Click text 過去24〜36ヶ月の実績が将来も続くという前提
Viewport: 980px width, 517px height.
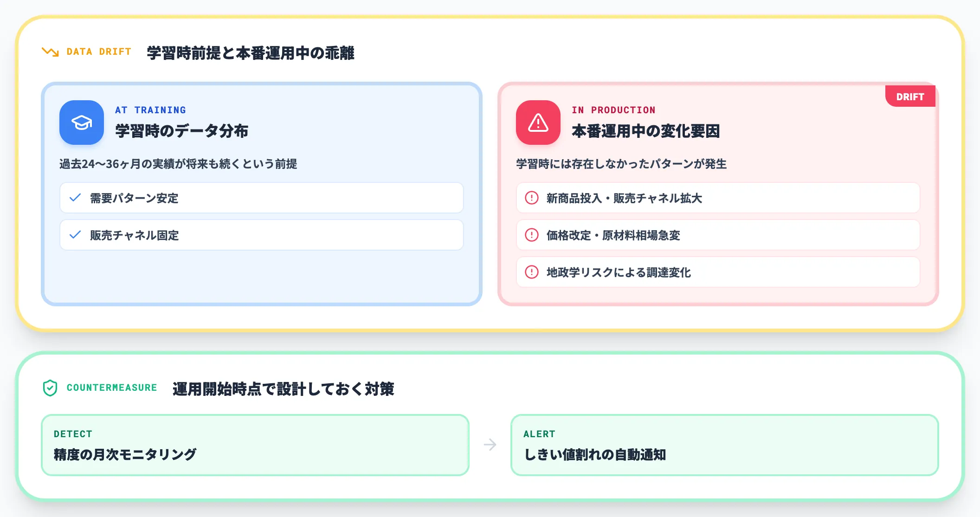pos(178,164)
